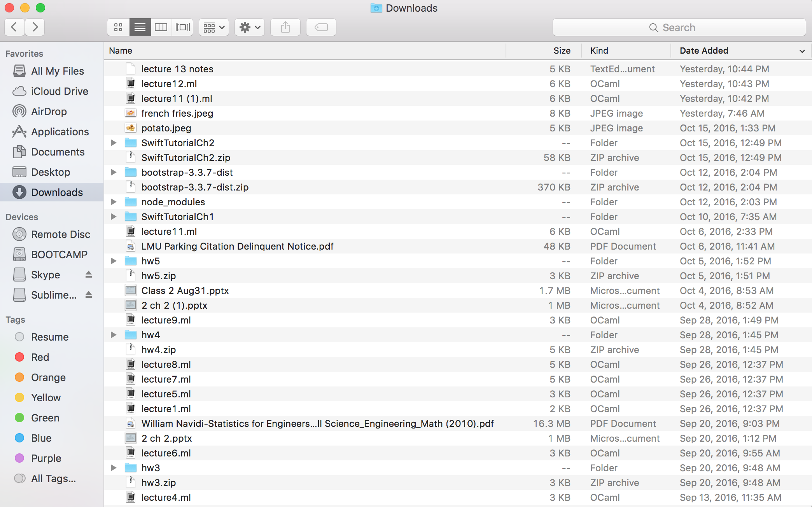Open the arrange-by grouping dropdown
The height and width of the screenshot is (507, 812).
(x=214, y=27)
